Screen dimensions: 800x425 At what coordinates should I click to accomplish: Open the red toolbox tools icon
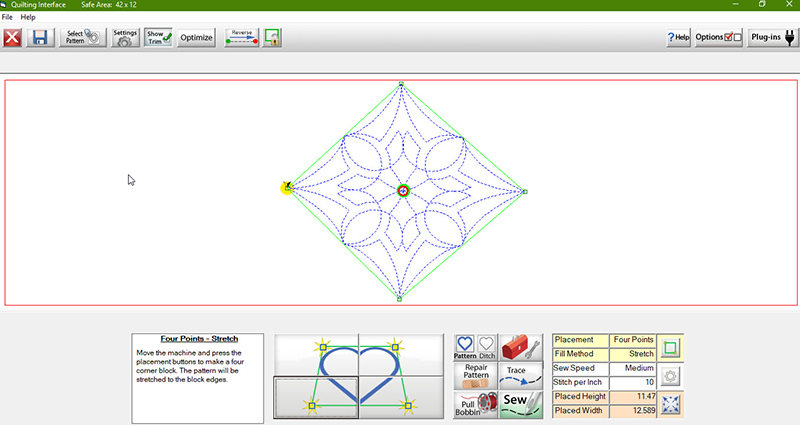click(522, 347)
